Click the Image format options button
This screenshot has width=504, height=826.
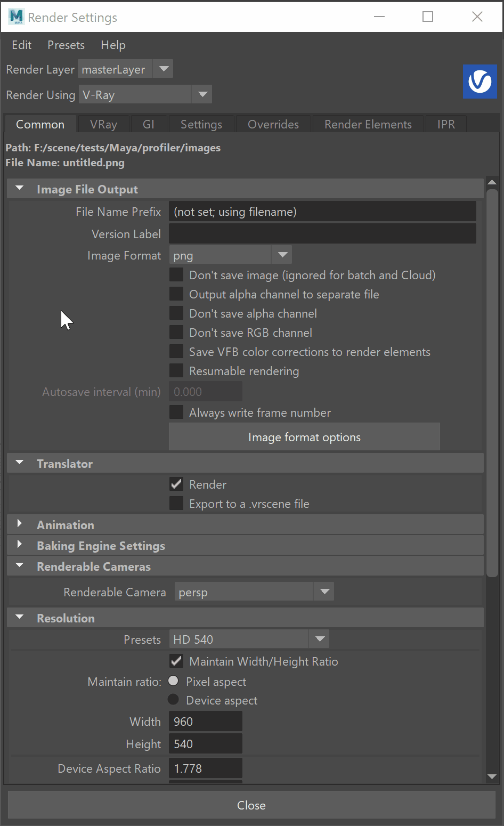click(304, 436)
